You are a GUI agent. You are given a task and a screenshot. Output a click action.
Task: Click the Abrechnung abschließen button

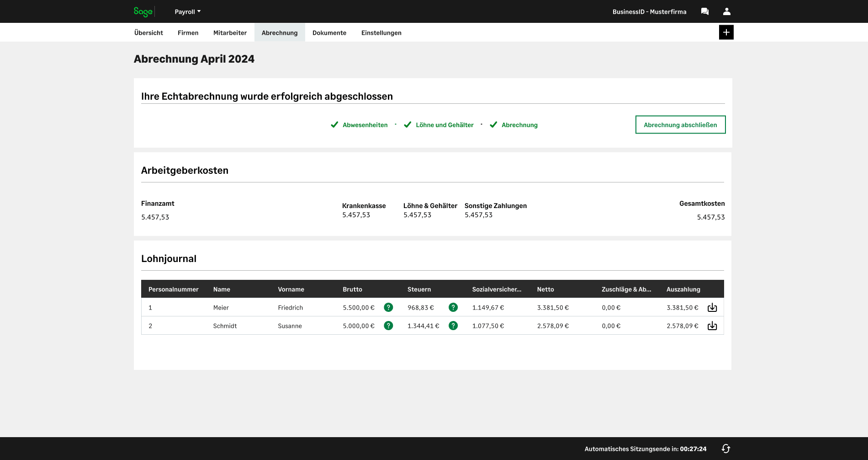tap(680, 125)
